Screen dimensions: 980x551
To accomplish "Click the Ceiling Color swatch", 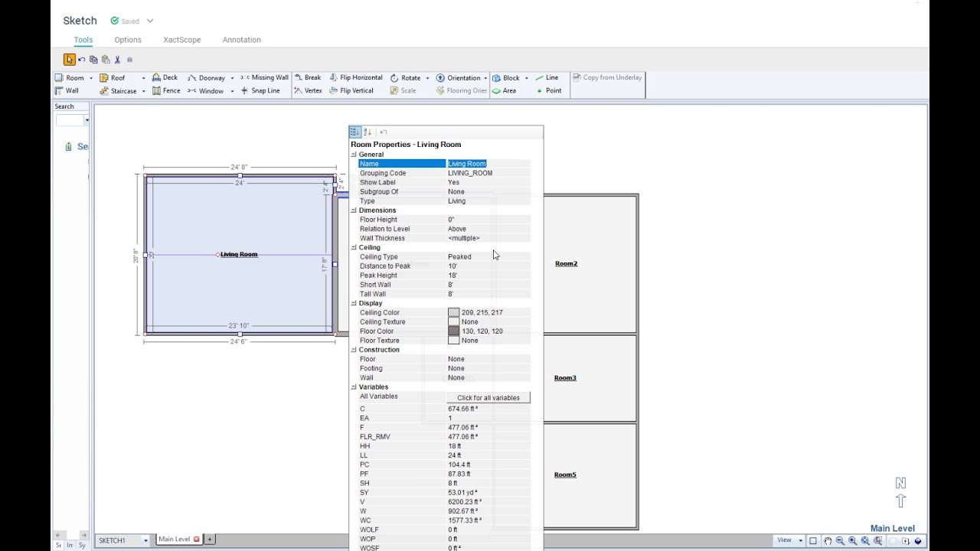I will (454, 312).
